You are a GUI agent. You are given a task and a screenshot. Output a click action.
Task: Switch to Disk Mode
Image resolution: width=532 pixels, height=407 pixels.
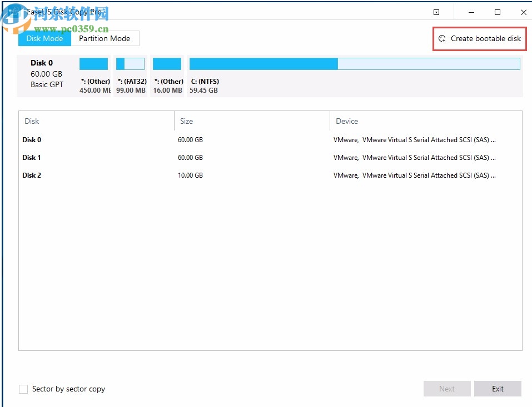point(44,38)
